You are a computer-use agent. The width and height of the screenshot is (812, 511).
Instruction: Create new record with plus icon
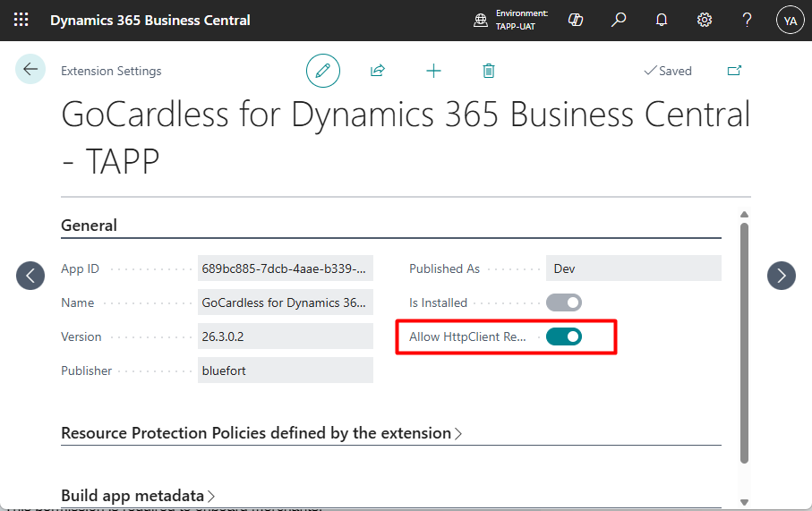(433, 71)
